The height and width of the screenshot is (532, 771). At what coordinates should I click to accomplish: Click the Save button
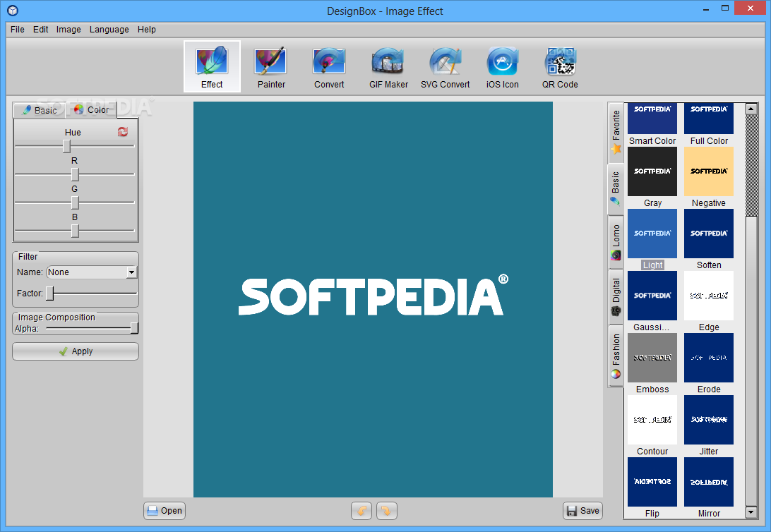click(x=582, y=511)
